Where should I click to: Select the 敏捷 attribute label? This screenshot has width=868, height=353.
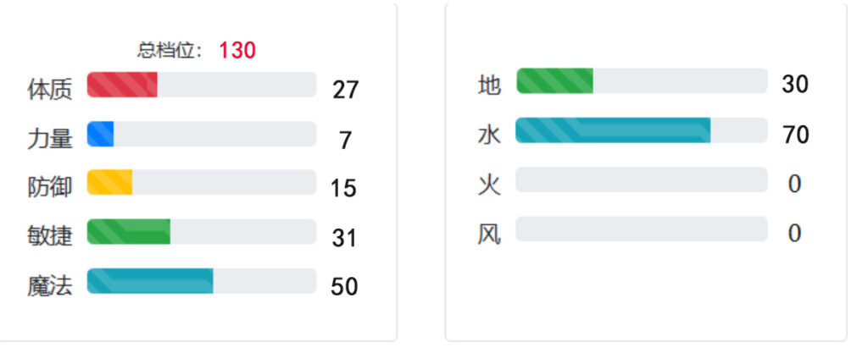tap(50, 236)
